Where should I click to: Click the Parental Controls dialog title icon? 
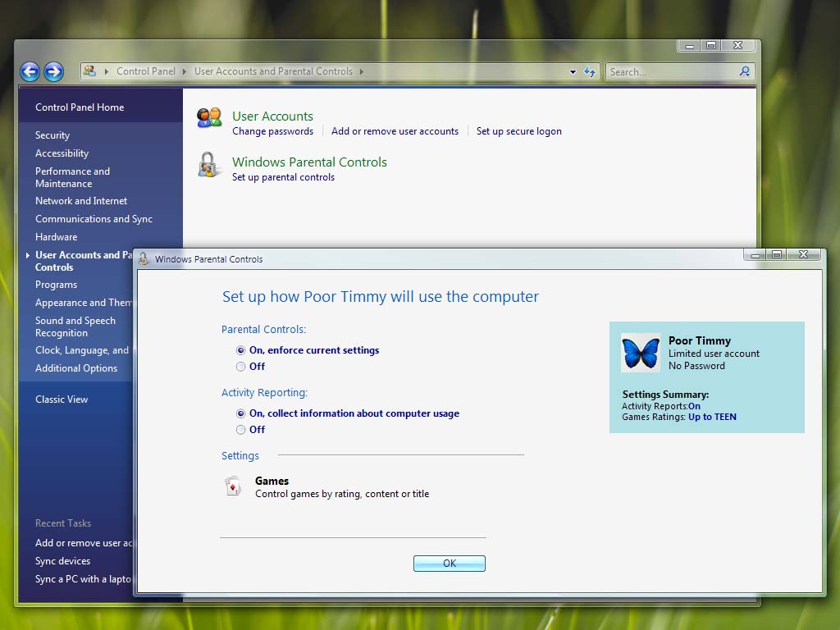click(x=143, y=259)
